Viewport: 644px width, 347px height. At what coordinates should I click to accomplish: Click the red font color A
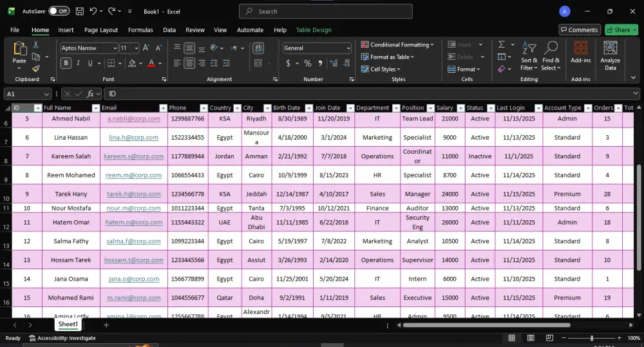(151, 63)
